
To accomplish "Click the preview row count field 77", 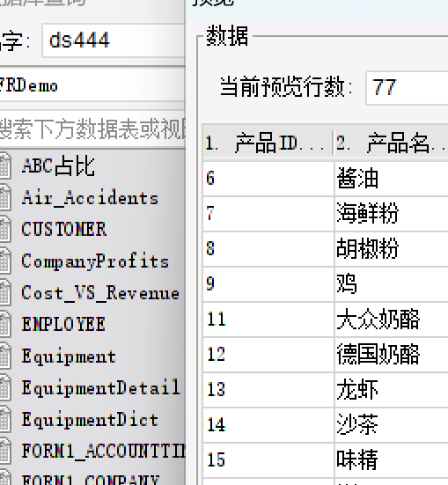I will pyautogui.click(x=407, y=88).
